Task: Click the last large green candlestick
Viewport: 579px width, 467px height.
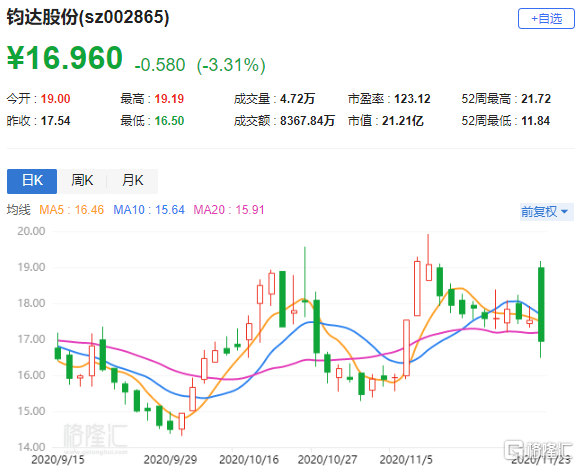Action: [x=541, y=305]
